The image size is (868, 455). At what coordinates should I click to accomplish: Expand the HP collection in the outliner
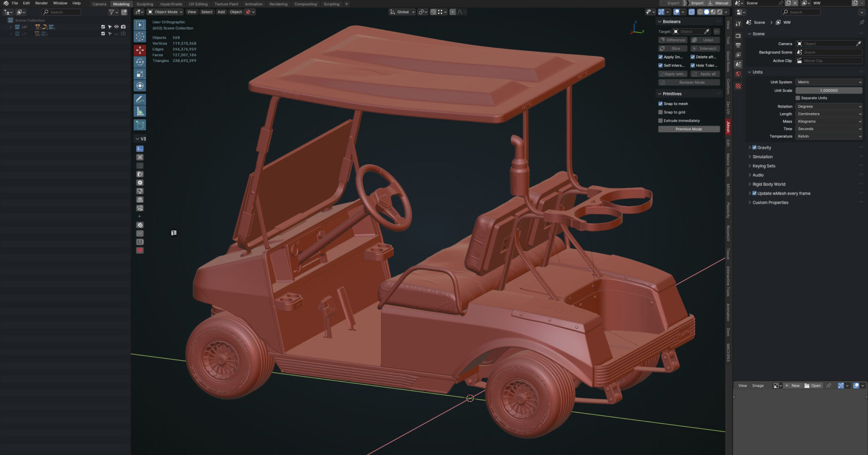point(10,27)
